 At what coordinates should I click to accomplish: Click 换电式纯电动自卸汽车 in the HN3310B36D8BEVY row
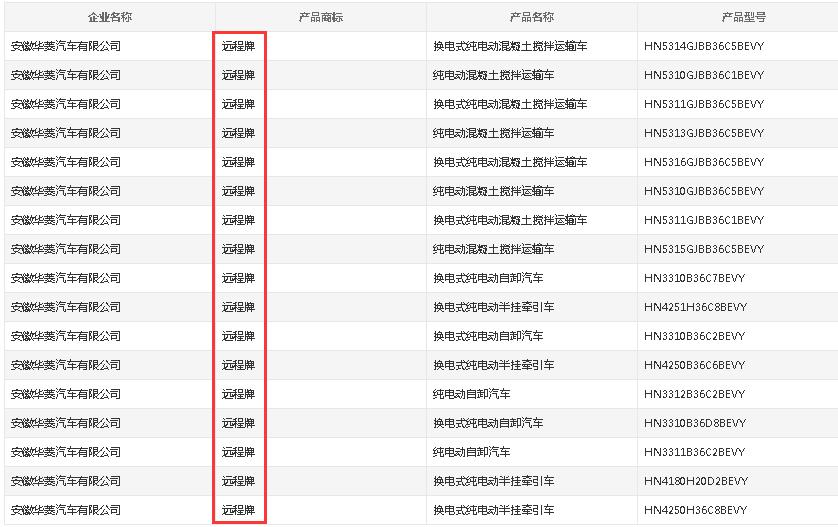pyautogui.click(x=488, y=423)
